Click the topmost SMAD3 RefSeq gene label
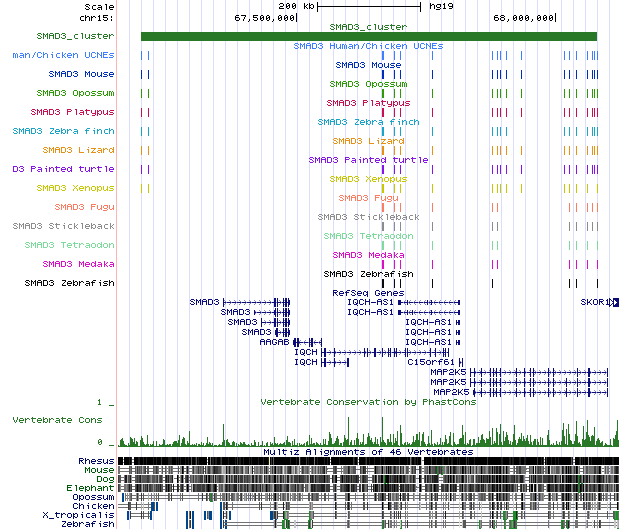The height and width of the screenshot is (529, 620). [x=205, y=302]
